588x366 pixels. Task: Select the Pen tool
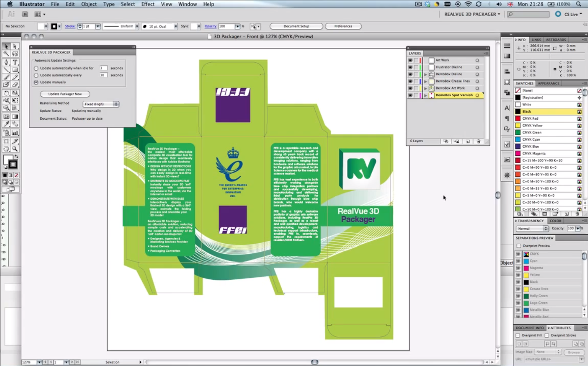click(6, 62)
